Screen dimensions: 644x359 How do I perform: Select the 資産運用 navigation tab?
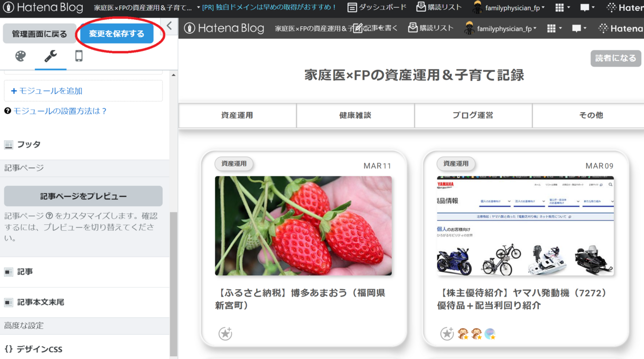237,115
